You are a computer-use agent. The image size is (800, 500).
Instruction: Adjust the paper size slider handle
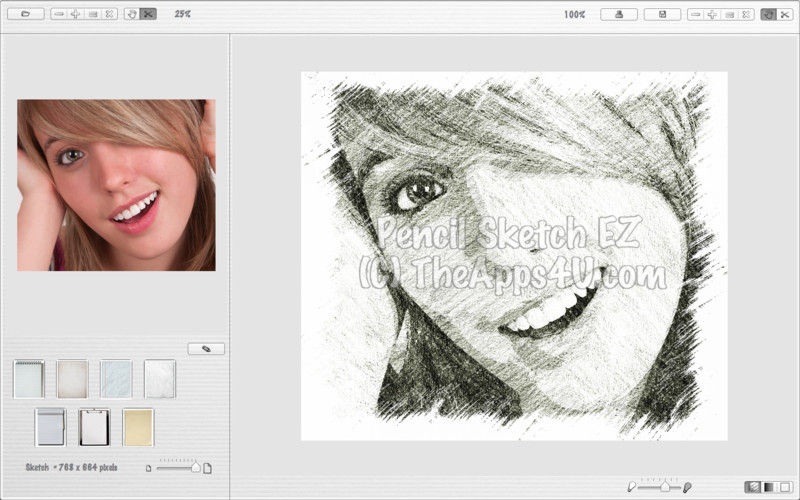tap(195, 467)
